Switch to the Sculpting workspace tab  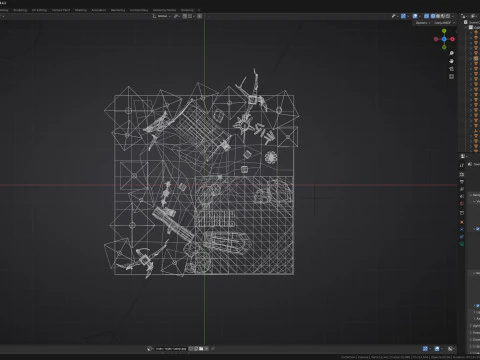coord(20,10)
